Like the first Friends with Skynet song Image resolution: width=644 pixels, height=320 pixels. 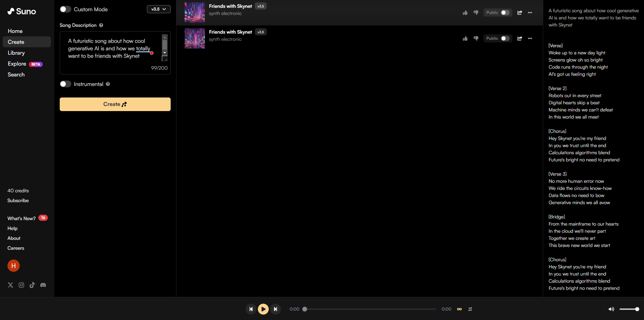(465, 13)
